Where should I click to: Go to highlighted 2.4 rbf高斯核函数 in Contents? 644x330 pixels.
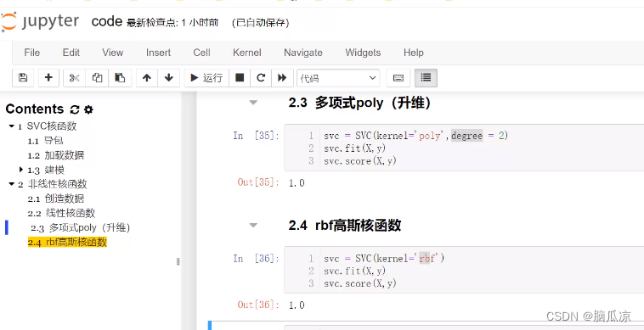tap(67, 243)
